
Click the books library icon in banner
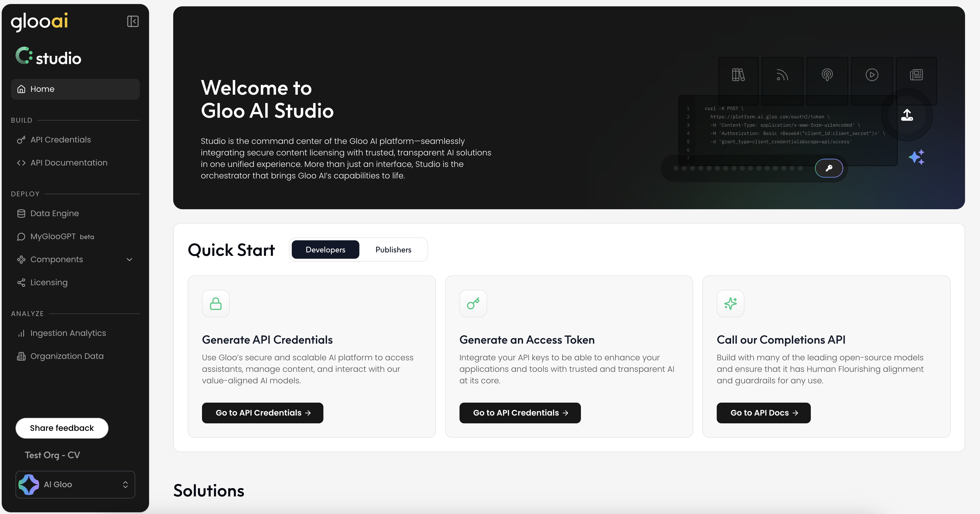(x=738, y=75)
